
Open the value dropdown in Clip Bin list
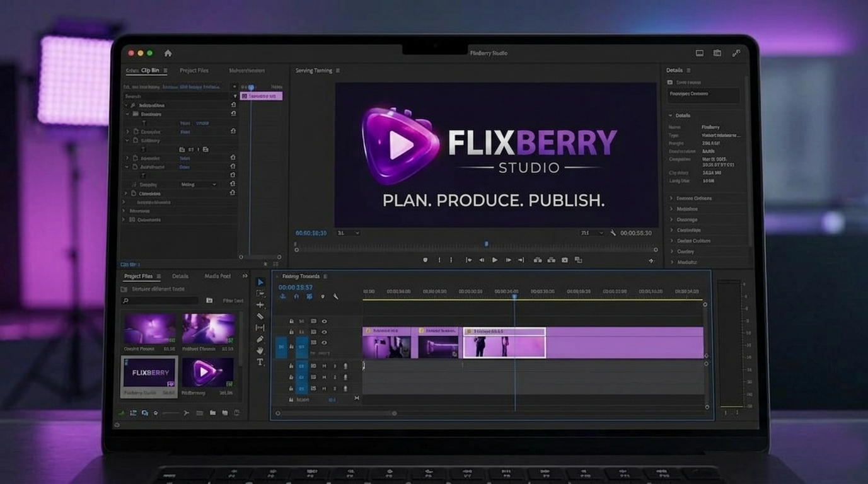pyautogui.click(x=199, y=185)
